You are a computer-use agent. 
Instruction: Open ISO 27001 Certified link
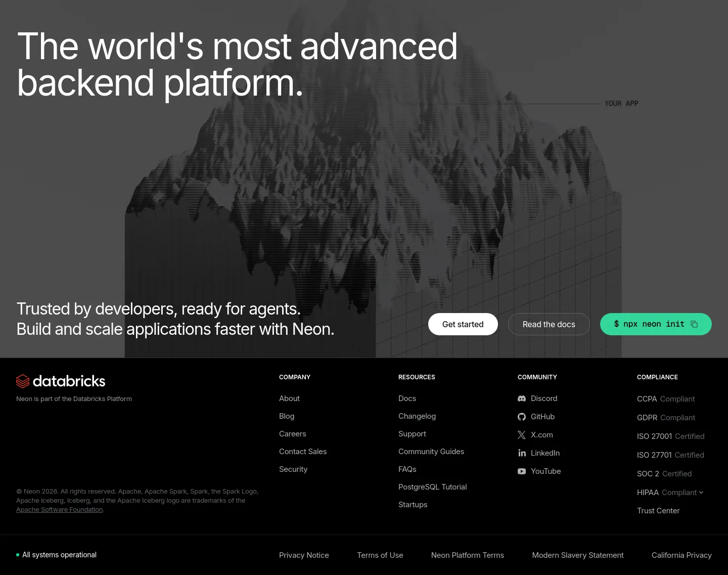pyautogui.click(x=670, y=436)
